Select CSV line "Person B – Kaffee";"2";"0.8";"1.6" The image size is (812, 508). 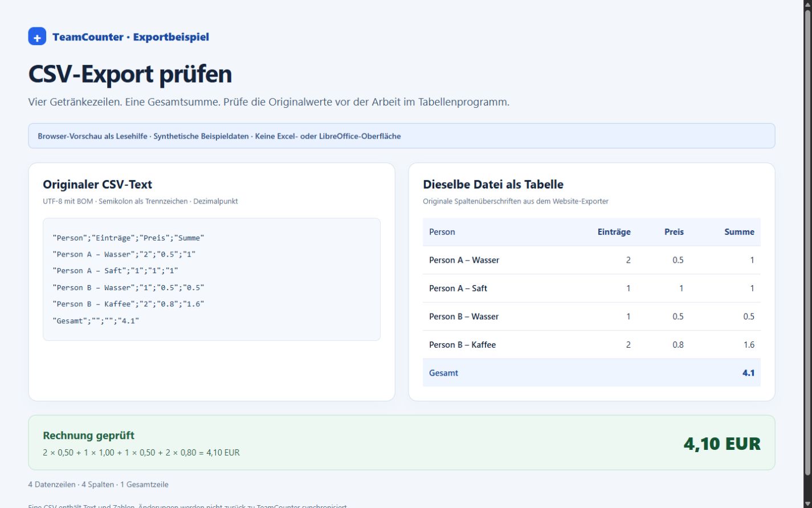click(x=128, y=304)
